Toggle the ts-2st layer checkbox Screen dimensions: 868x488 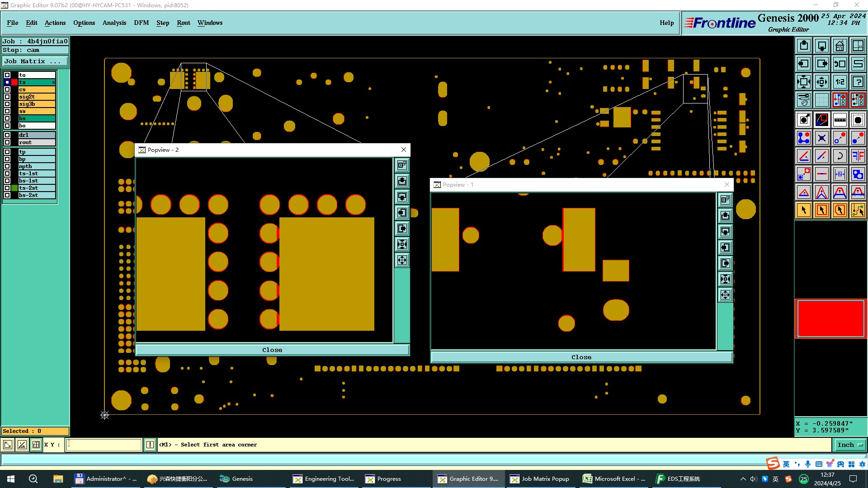click(x=7, y=188)
